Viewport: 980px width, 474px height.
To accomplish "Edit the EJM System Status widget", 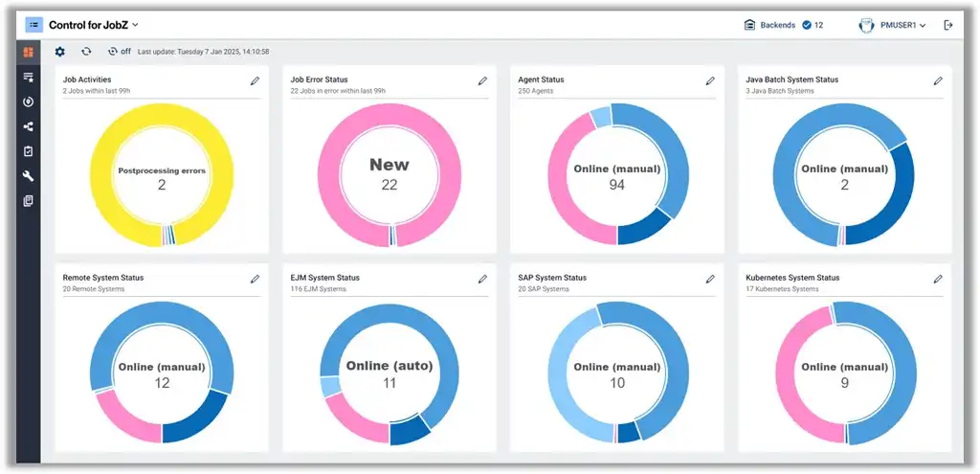I will (482, 279).
